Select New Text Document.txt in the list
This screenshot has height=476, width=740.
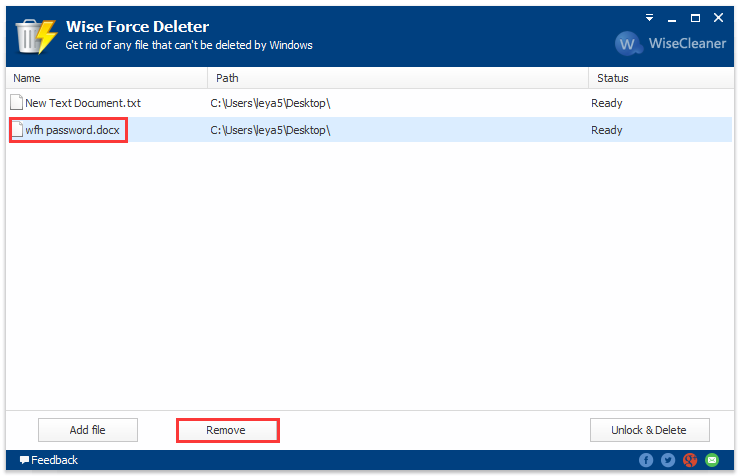[x=369, y=103]
